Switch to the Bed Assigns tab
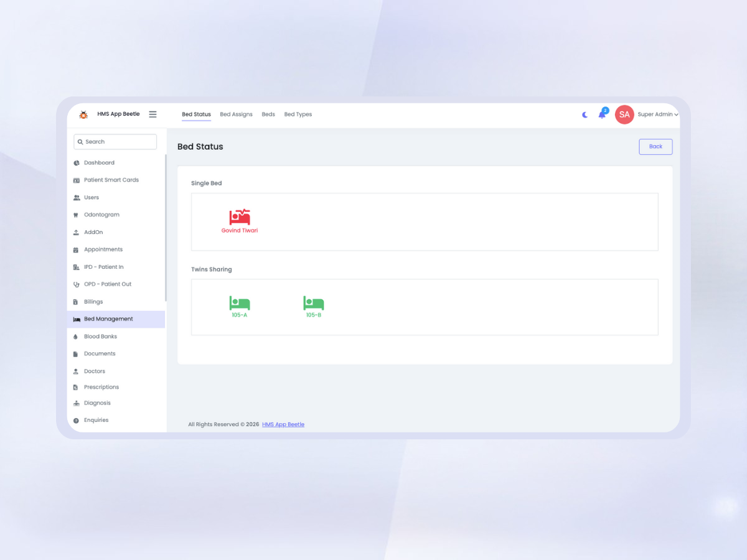This screenshot has height=560, width=747. coord(236,114)
